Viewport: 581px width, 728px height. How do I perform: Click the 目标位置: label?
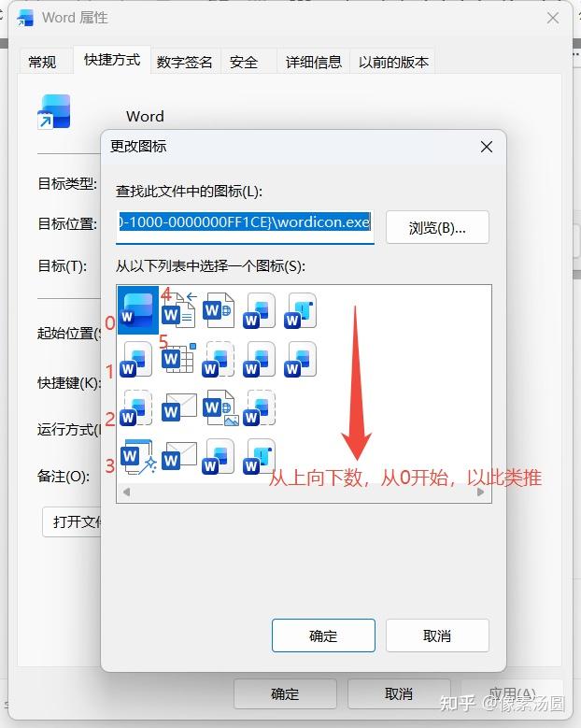coord(67,224)
